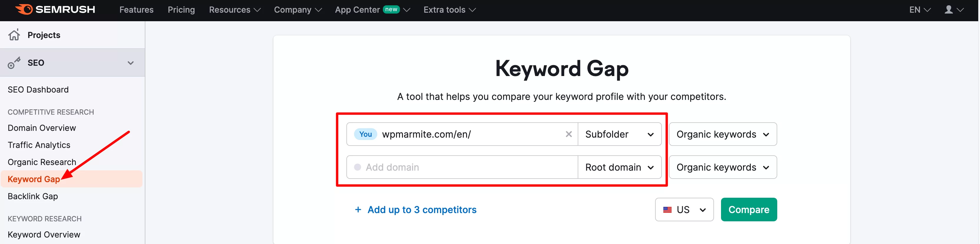This screenshot has height=244, width=980.
Task: Expand the Resources menu
Action: click(x=235, y=10)
